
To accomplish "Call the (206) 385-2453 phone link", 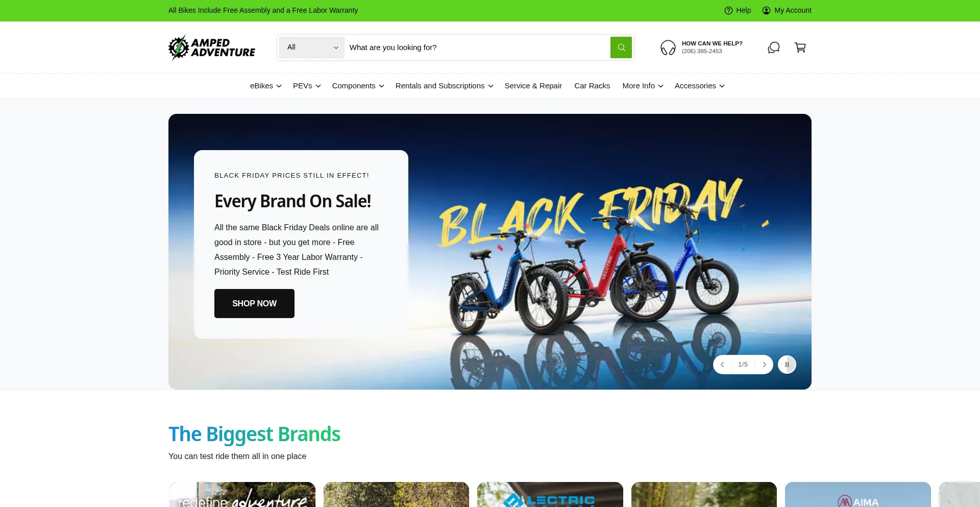I will coord(702,51).
